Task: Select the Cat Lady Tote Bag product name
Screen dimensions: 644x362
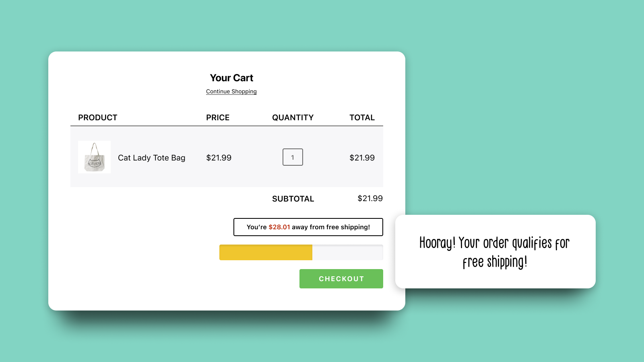Action: click(152, 158)
